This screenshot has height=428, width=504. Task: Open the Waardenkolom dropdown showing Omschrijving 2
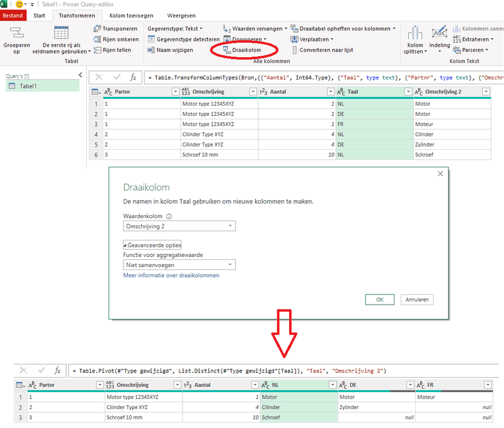point(179,225)
